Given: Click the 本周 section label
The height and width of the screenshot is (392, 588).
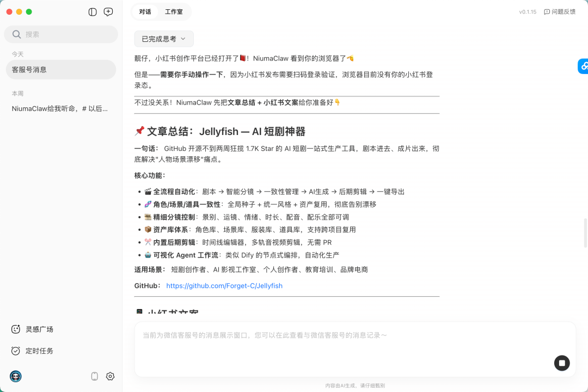Looking at the screenshot, I should click(17, 94).
